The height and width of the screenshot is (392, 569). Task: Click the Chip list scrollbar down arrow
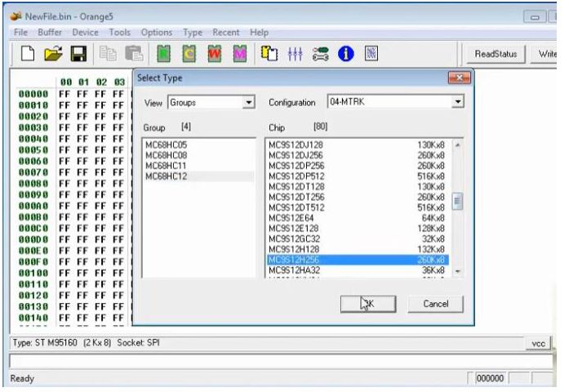(x=457, y=271)
